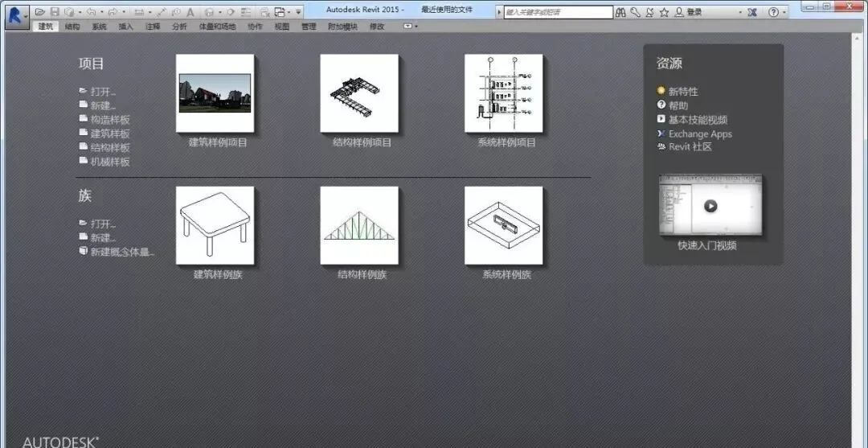Select the 分析 ribbon tab

179,26
